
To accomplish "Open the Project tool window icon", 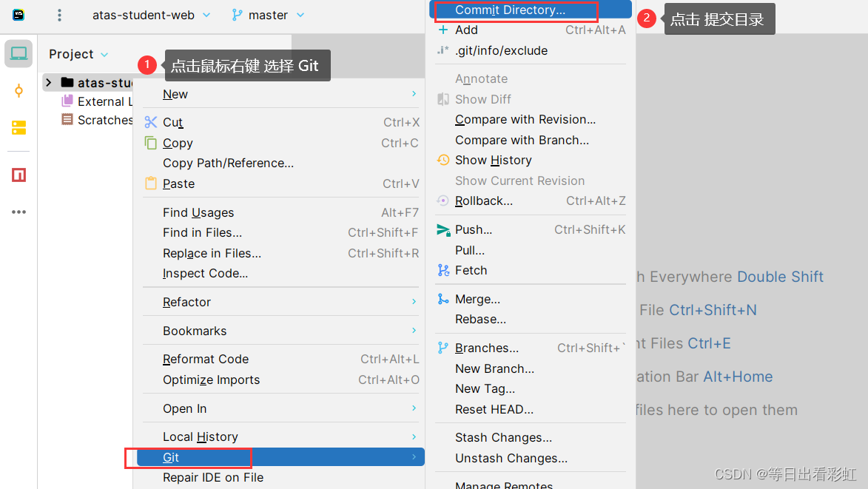I will pos(18,54).
